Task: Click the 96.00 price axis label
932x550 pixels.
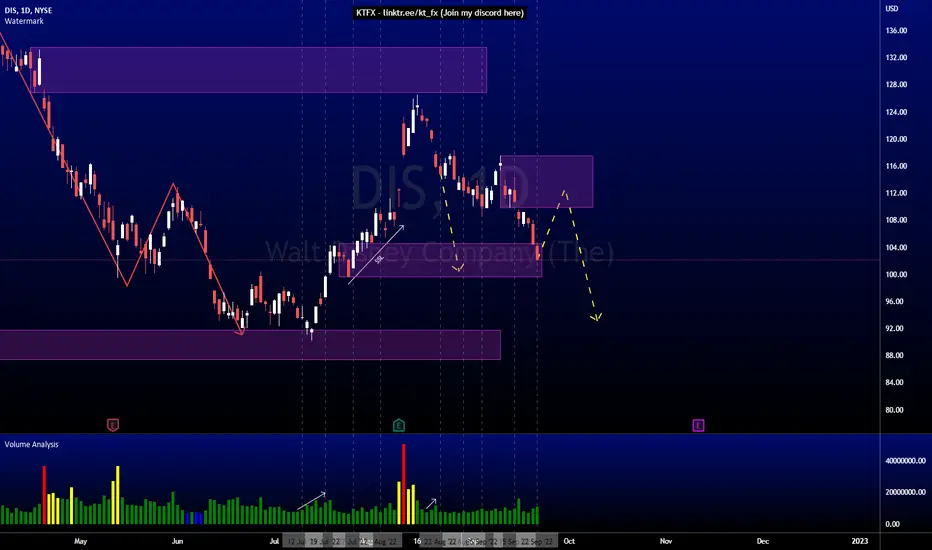Action: point(895,301)
